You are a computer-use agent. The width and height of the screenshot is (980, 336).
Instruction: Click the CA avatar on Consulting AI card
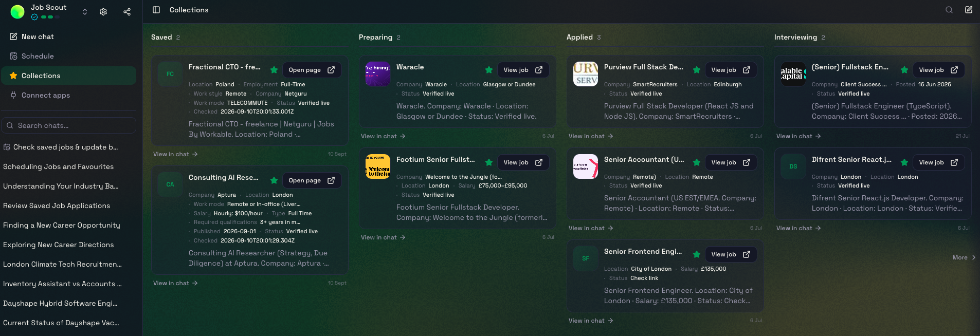pos(170,184)
